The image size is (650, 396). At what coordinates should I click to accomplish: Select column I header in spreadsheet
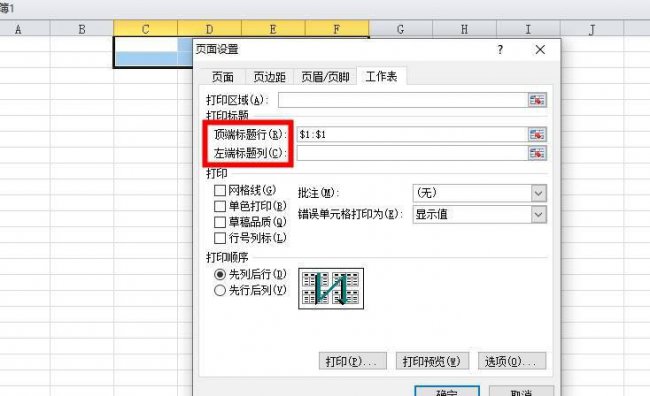coord(528,29)
